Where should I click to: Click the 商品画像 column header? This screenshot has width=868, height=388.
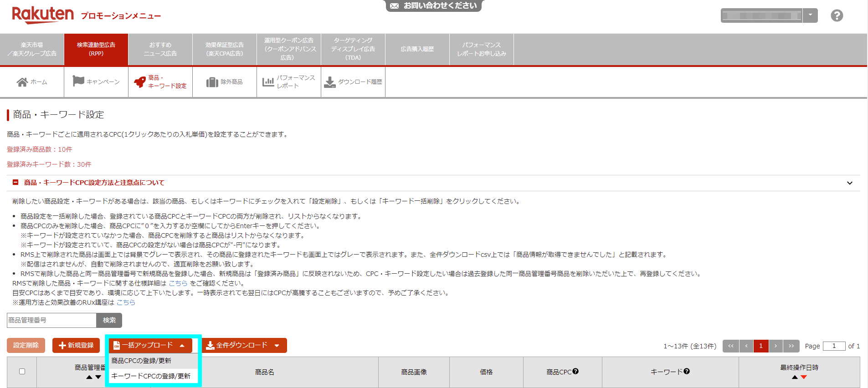[414, 372]
